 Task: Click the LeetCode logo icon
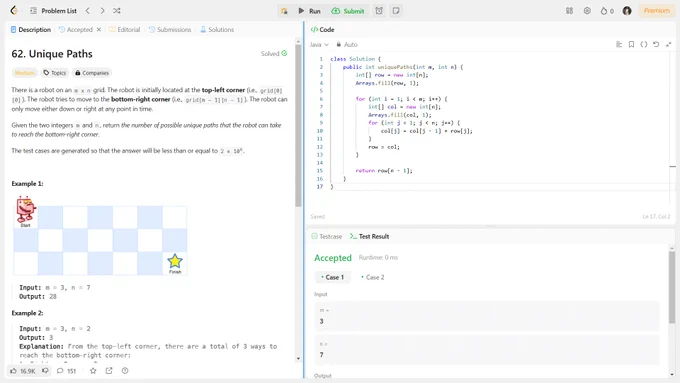pos(14,11)
